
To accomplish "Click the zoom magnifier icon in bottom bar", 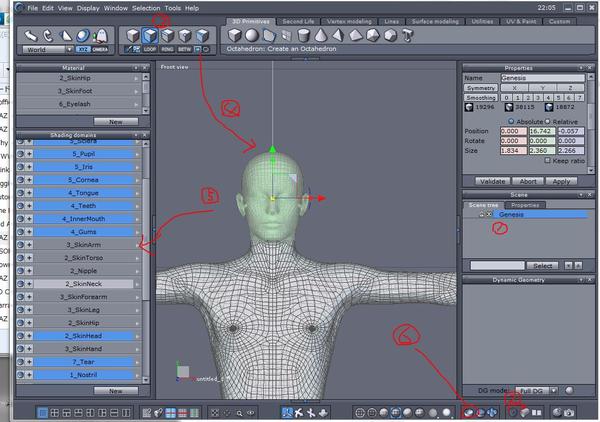I will point(240,413).
